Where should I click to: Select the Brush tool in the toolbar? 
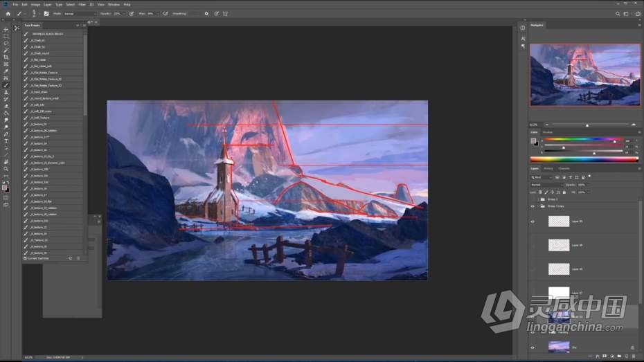click(x=6, y=85)
